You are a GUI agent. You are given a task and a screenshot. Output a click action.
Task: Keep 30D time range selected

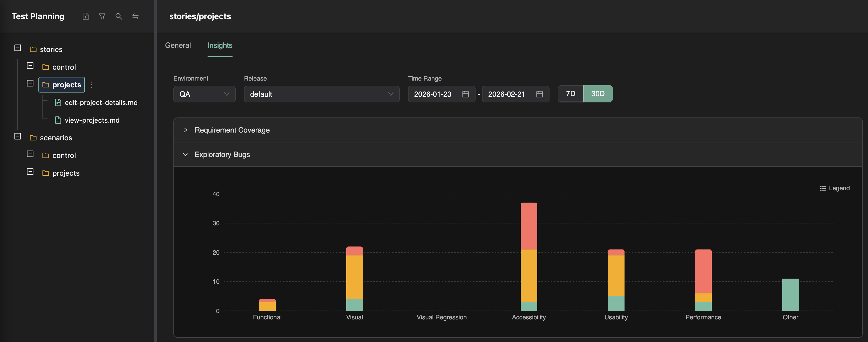[x=598, y=93]
